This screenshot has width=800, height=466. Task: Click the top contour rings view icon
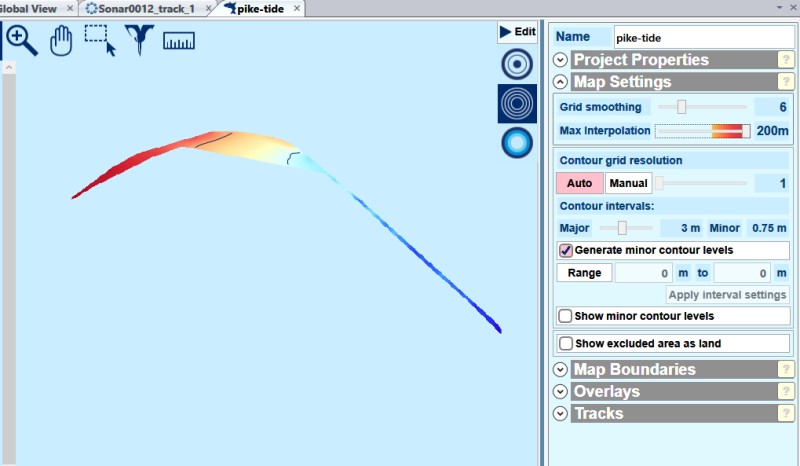point(517,64)
